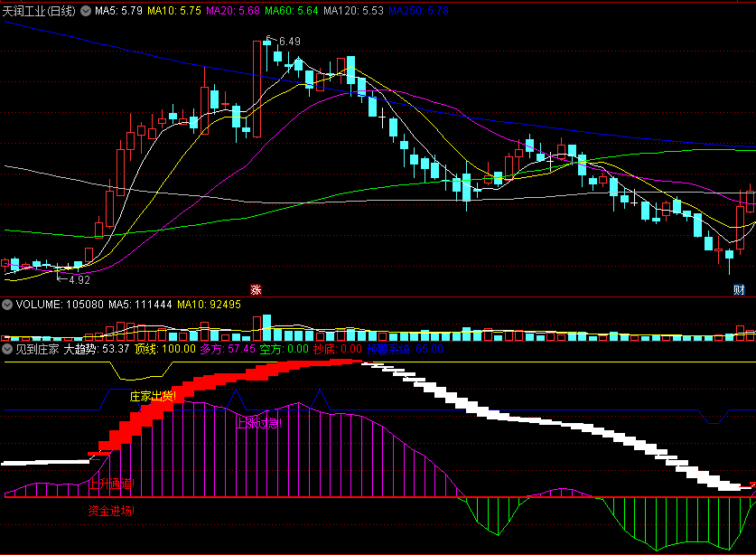Image resolution: width=756 pixels, height=555 pixels.
Task: Click the VOLUME: 105080 label
Action: point(60,305)
